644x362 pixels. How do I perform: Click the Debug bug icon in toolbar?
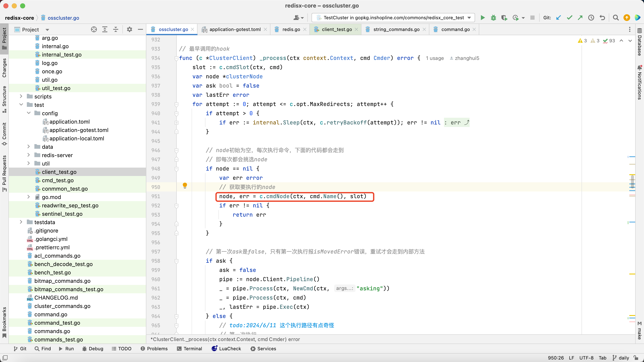click(x=493, y=18)
